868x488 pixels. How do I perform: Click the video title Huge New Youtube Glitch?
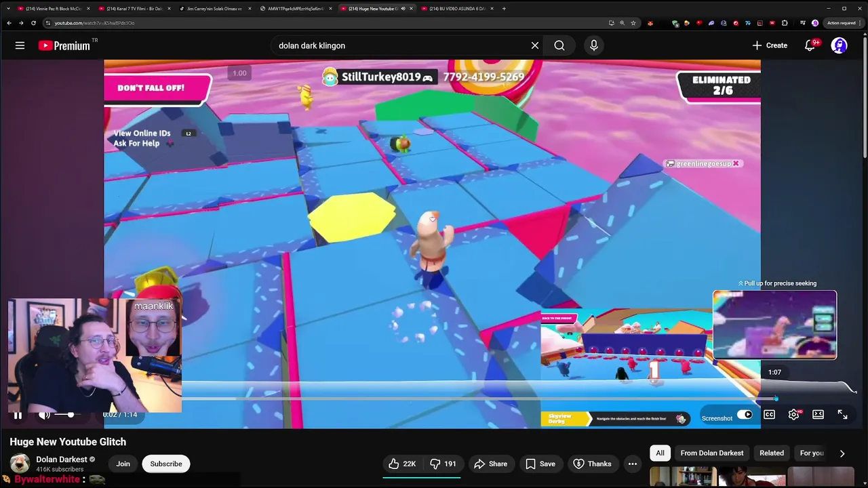pyautogui.click(x=68, y=442)
